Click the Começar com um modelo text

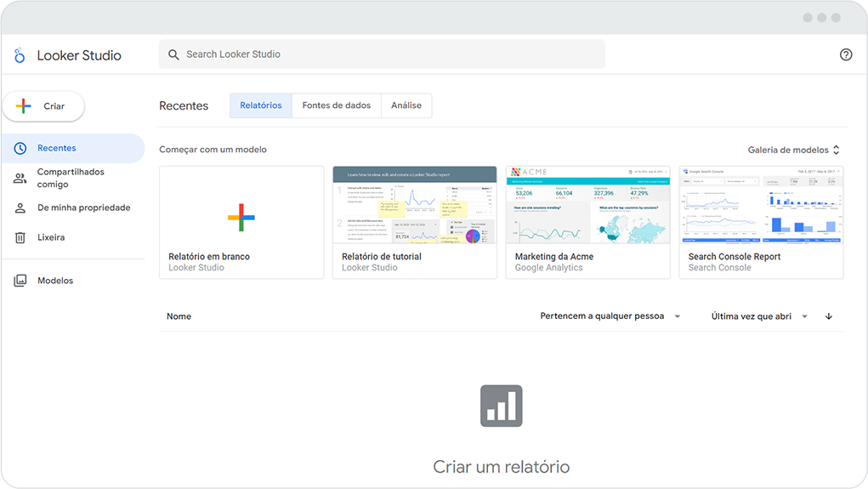tap(213, 150)
